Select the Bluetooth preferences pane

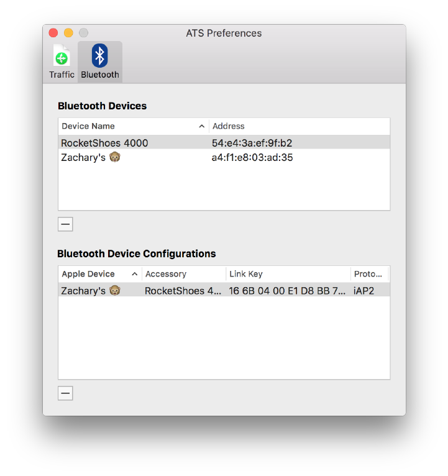[99, 62]
